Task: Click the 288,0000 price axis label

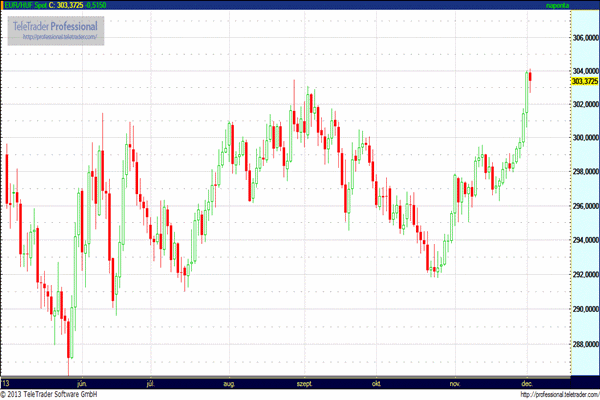Action: point(585,344)
